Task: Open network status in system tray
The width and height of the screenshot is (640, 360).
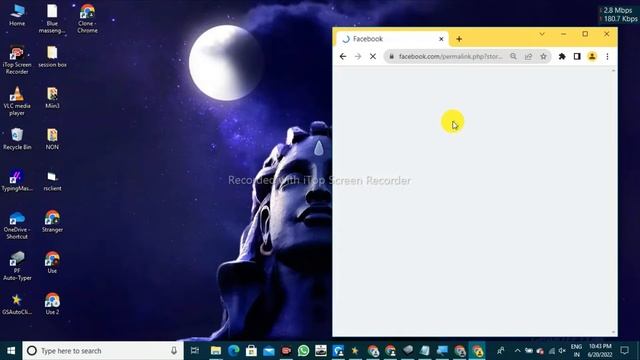Action: tap(551, 351)
